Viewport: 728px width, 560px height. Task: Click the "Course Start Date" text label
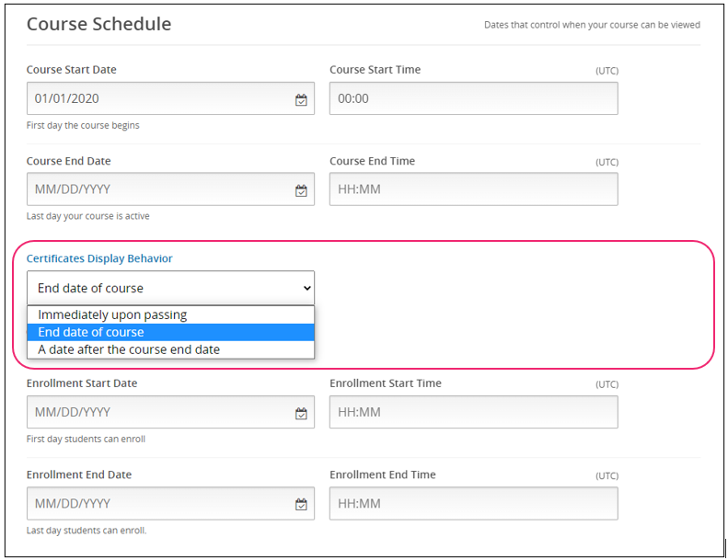72,70
